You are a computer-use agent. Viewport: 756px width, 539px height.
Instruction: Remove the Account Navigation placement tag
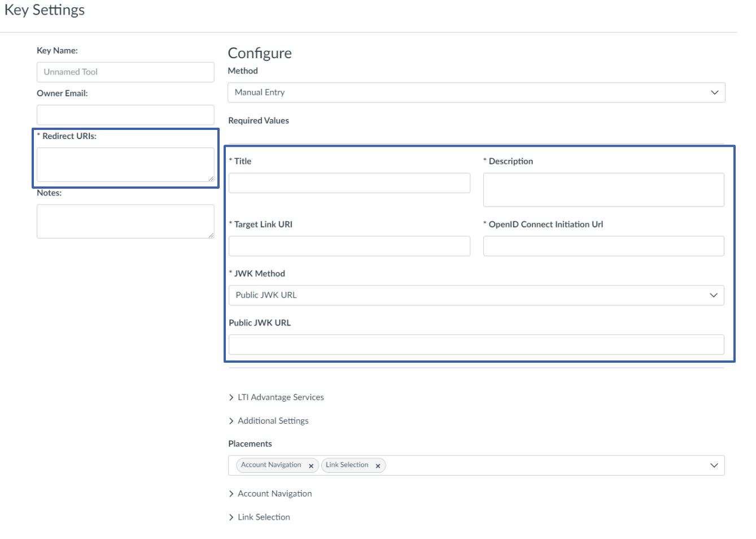[311, 466]
